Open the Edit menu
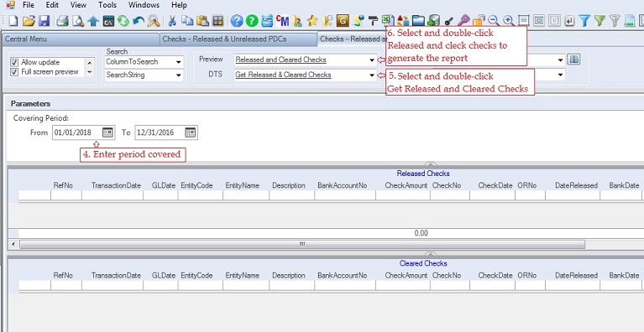Screen dimensions: 644x332 click(x=52, y=5)
